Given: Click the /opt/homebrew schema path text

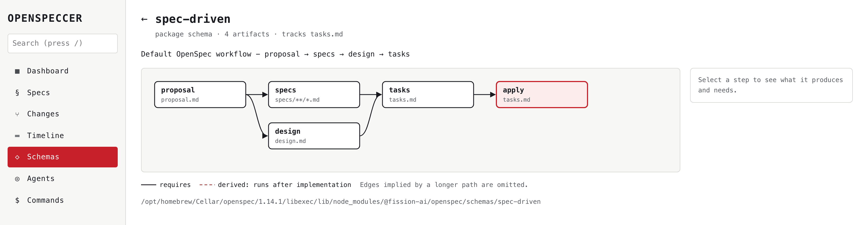Looking at the screenshot, I should tap(341, 202).
